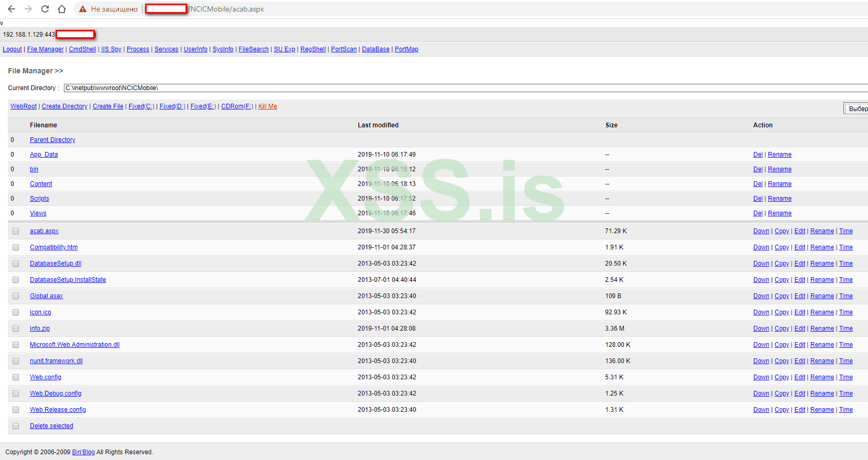Open the CmdShell menu item
868x460 pixels.
83,49
